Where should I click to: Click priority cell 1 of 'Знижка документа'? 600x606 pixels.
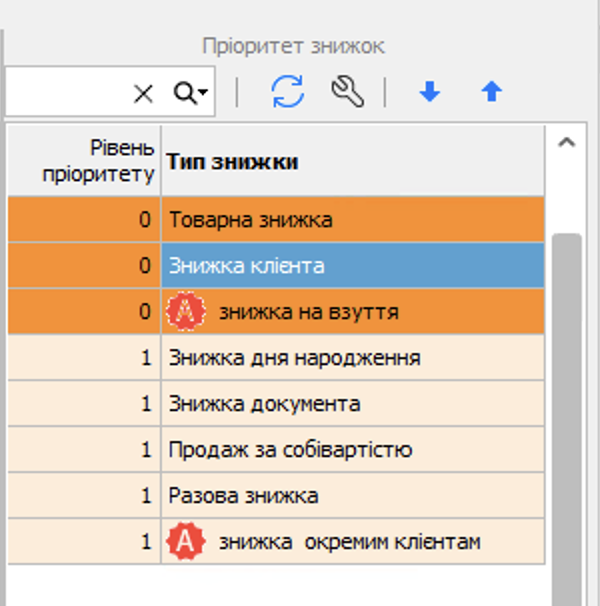tap(84, 403)
